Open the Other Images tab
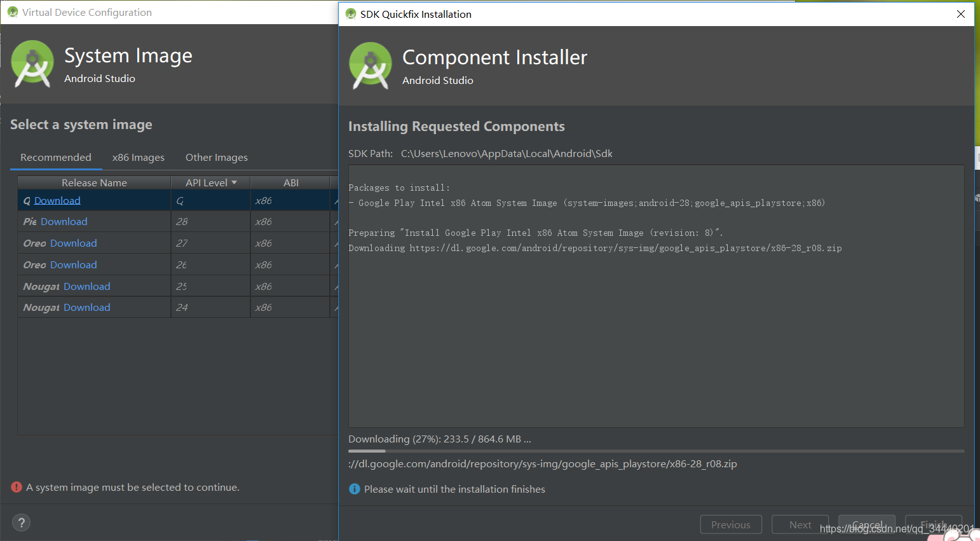 click(217, 157)
